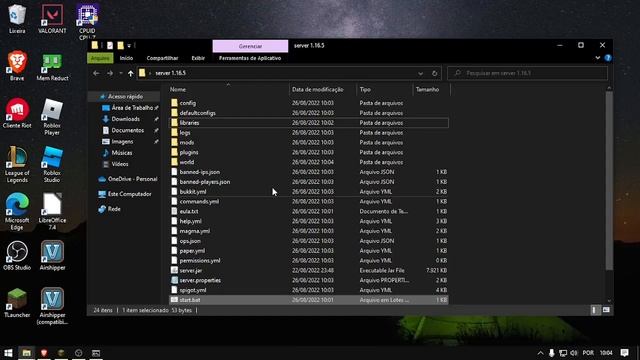Click the back navigation arrow
The image size is (640, 360).
point(96,73)
